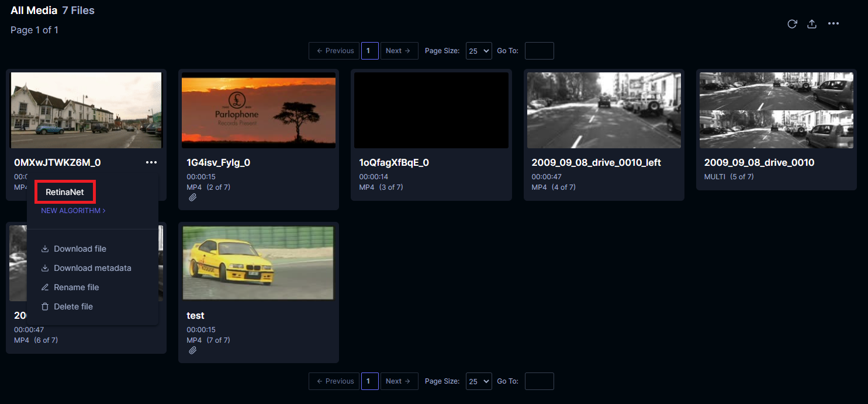Select RetinaNet algorithm from the menu

65,192
